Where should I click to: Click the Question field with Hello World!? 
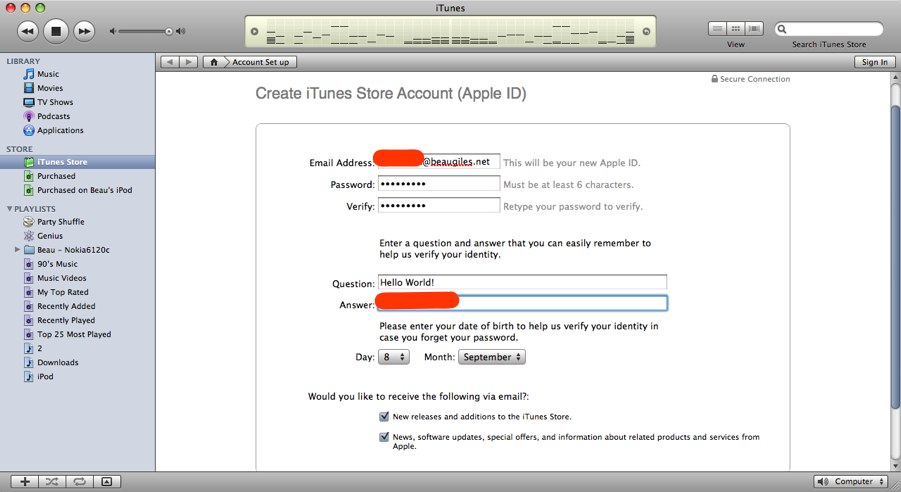(x=522, y=282)
